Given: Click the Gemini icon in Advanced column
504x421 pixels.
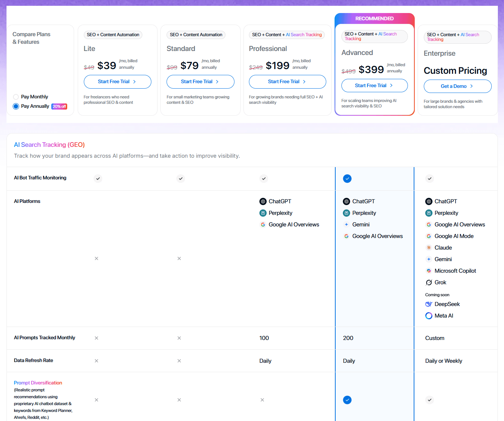Looking at the screenshot, I should coord(346,225).
